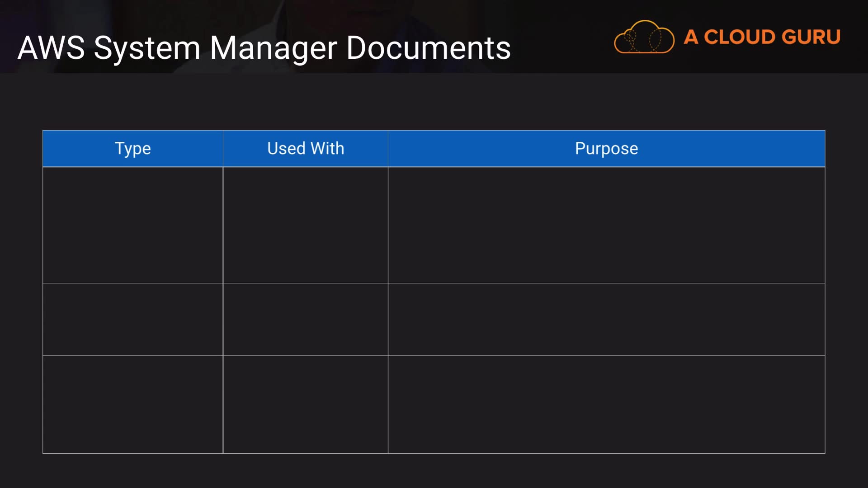Click the orange letter A before CLOUD

(690, 37)
